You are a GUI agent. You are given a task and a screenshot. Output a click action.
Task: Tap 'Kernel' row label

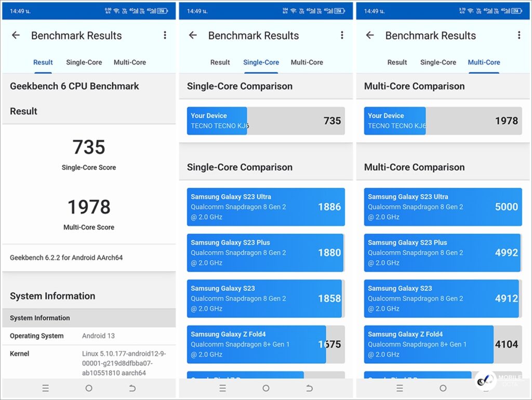[x=19, y=354]
